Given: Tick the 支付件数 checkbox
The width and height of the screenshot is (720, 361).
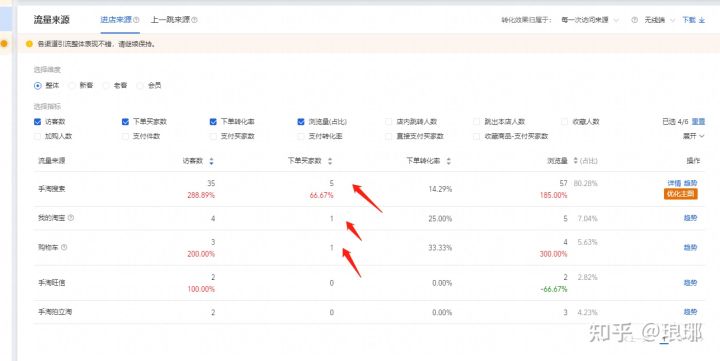Looking at the screenshot, I should pos(125,136).
